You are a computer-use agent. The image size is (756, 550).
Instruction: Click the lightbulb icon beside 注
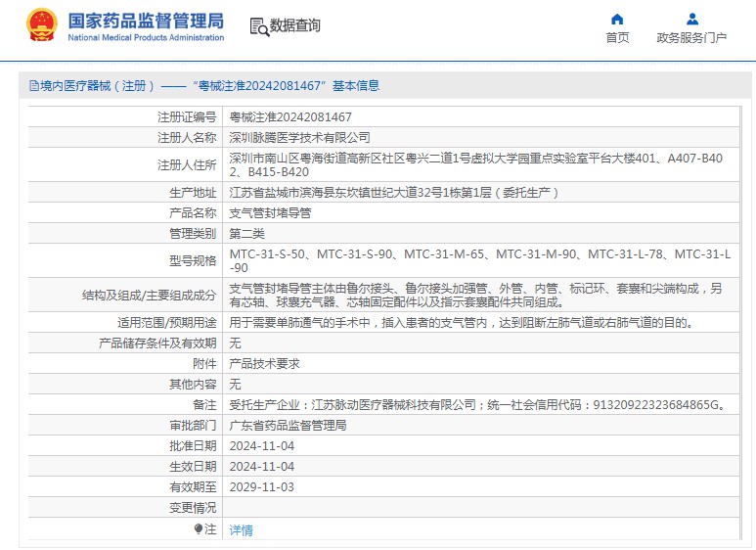[199, 529]
